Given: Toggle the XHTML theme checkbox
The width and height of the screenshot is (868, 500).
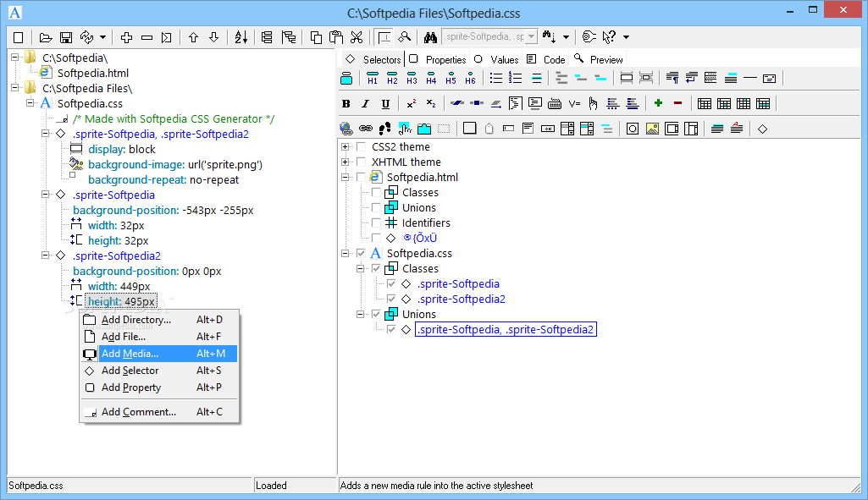Looking at the screenshot, I should tap(361, 162).
